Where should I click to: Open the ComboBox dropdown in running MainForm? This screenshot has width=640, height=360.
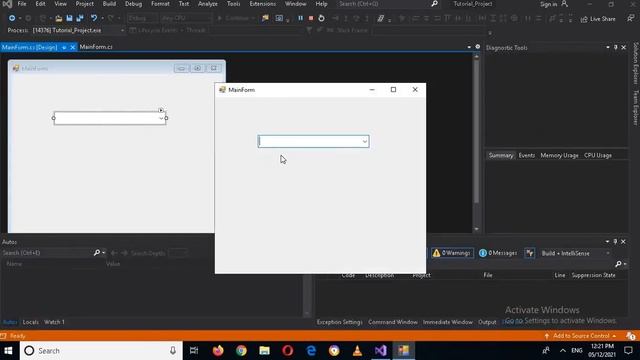[364, 142]
